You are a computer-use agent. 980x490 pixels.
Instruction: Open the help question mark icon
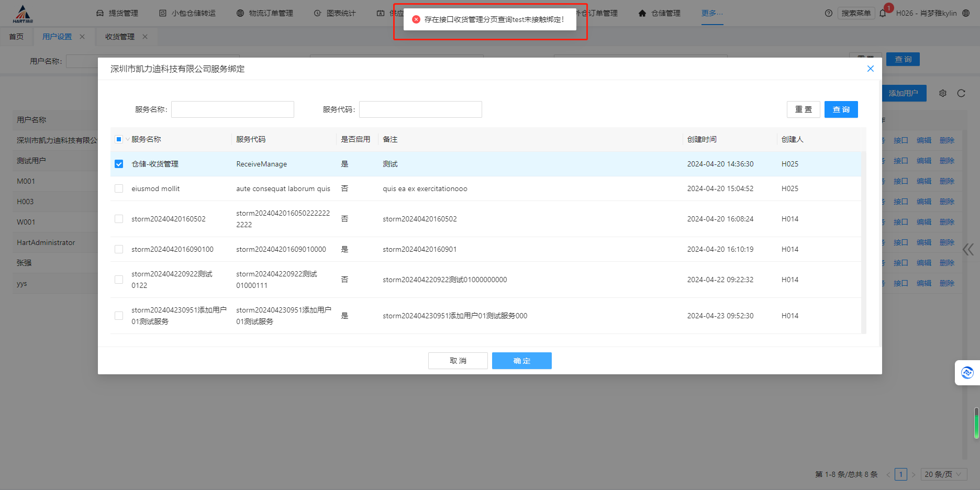pyautogui.click(x=828, y=13)
